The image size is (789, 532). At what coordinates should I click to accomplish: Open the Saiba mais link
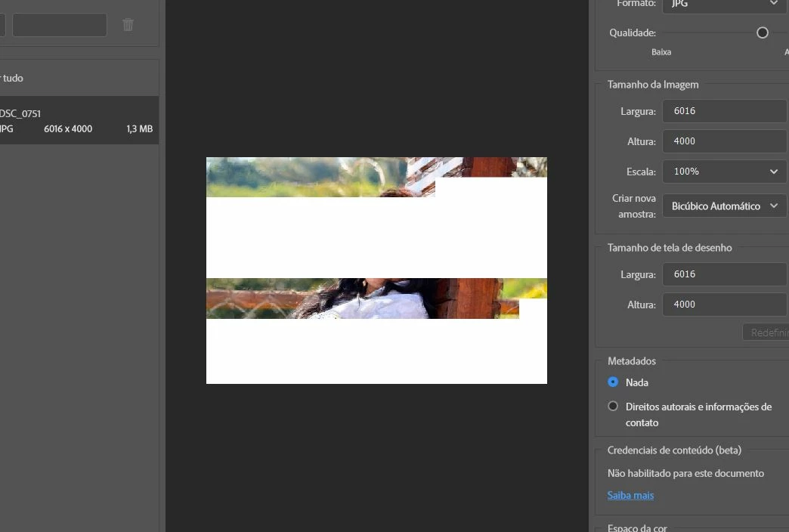tap(630, 495)
